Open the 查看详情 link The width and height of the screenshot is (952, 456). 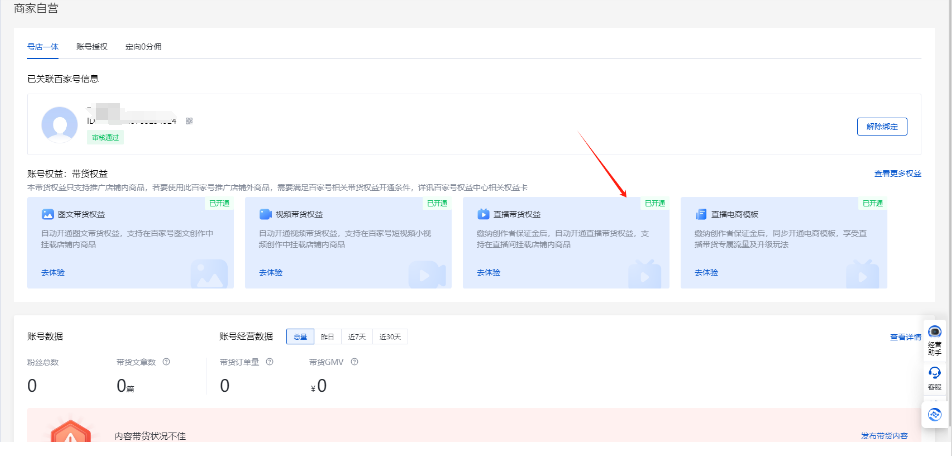(905, 337)
